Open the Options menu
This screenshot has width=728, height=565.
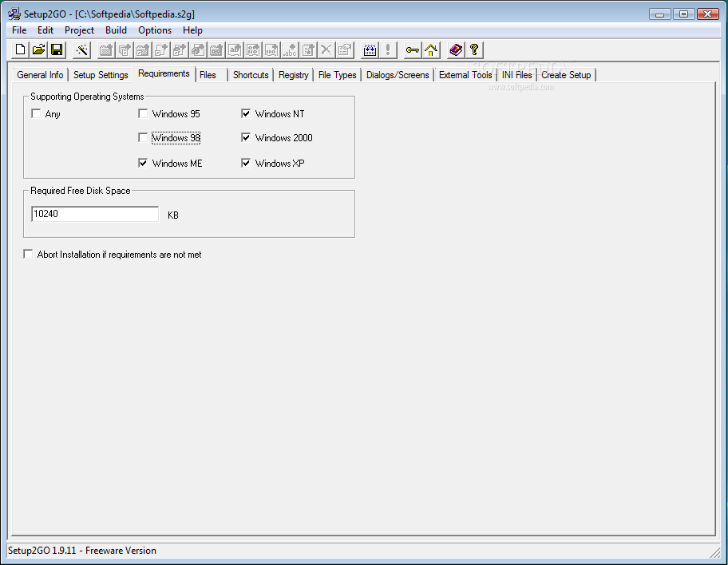coord(155,30)
